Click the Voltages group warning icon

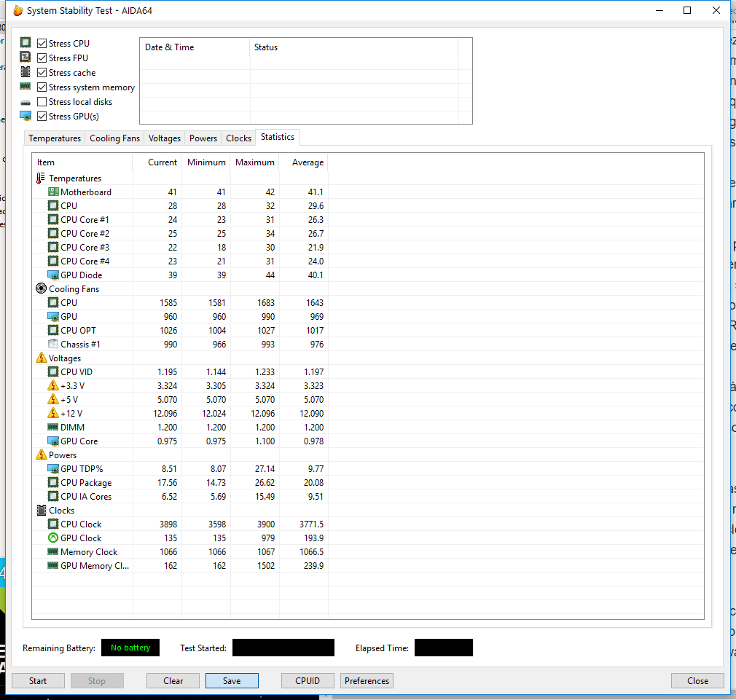pos(42,358)
